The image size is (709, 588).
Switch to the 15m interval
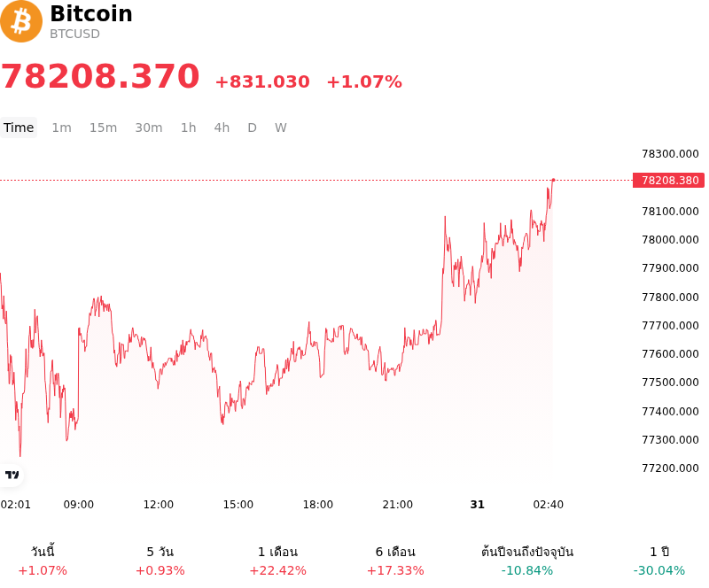[x=103, y=128]
